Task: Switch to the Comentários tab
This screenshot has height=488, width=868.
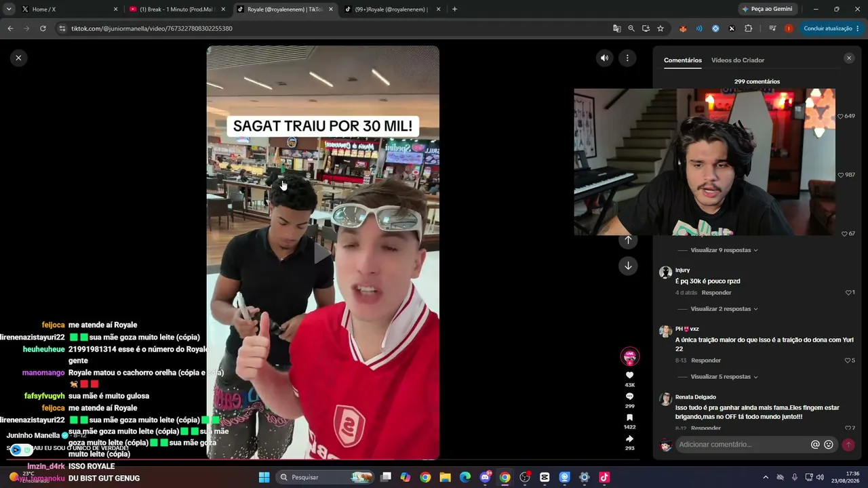Action: [x=683, y=60]
